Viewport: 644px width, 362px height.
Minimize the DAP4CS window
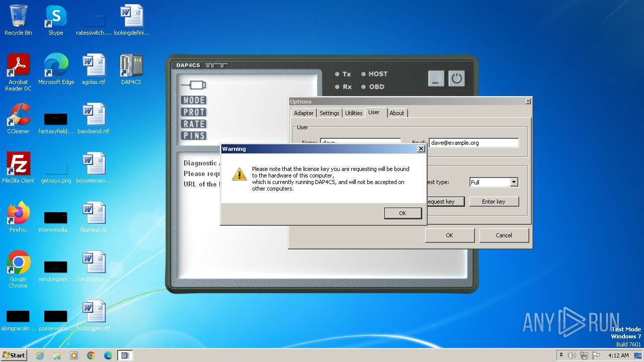tap(436, 78)
